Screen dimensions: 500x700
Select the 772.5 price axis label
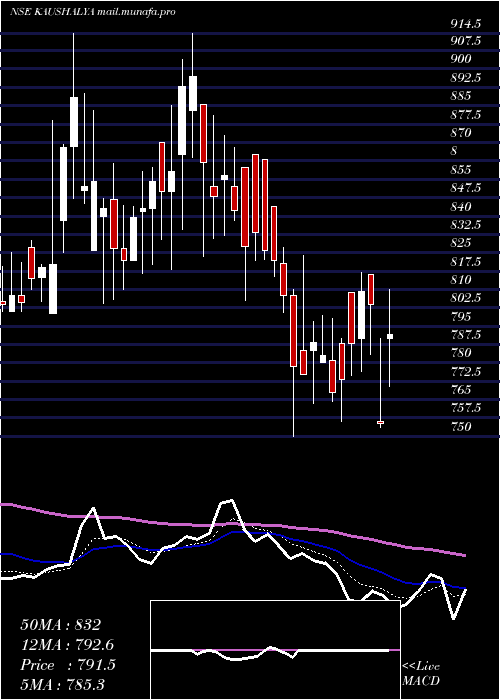[466, 371]
